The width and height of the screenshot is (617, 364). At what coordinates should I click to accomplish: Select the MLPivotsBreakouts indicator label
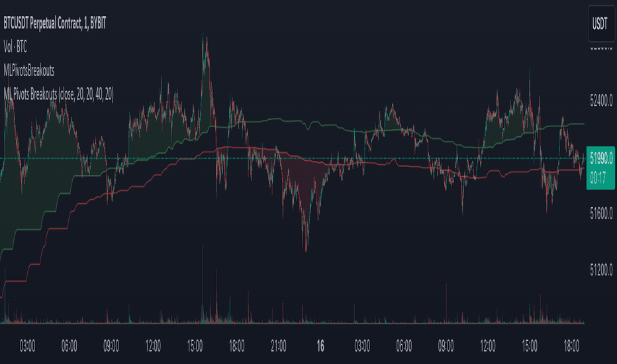(x=28, y=71)
